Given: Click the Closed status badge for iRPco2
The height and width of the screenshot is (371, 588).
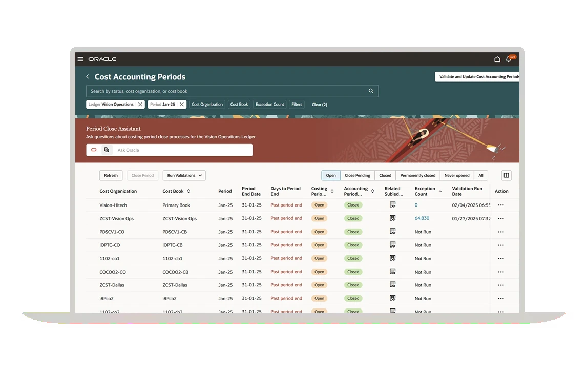Looking at the screenshot, I should pos(353,298).
